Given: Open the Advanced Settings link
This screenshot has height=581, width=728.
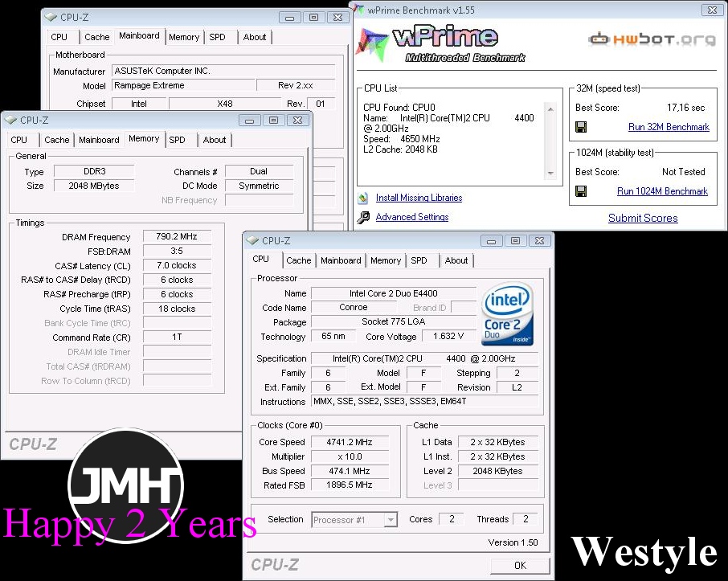Looking at the screenshot, I should pos(412,217).
